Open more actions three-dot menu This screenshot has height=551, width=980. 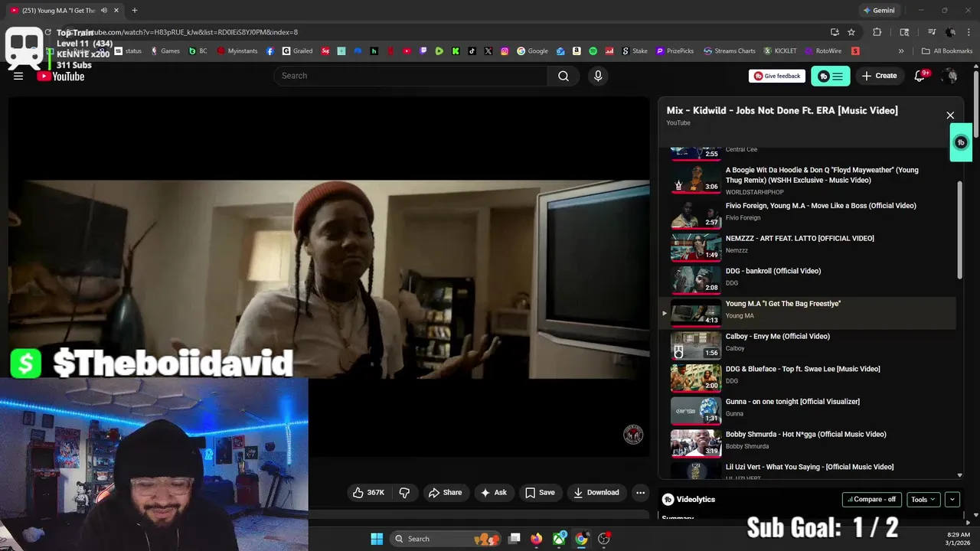point(641,492)
